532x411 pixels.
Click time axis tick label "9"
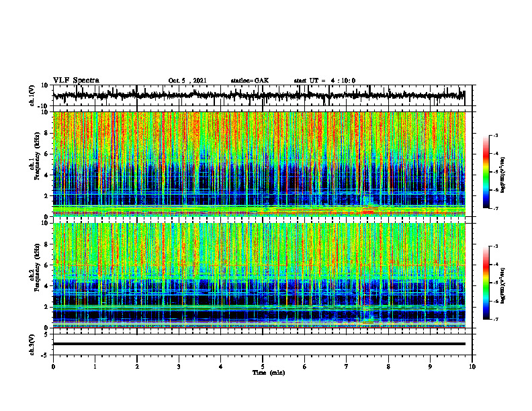click(x=430, y=367)
